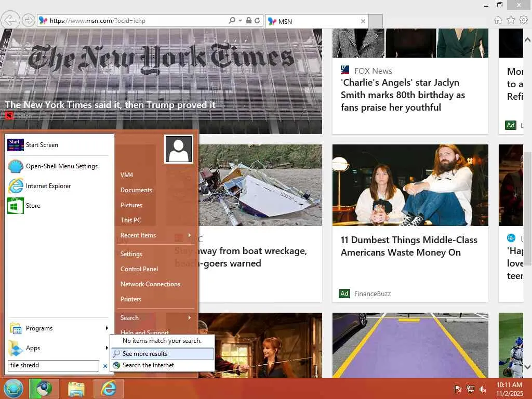Image resolution: width=532 pixels, height=399 pixels.
Task: Open Settings in start menu
Action: [131, 254]
